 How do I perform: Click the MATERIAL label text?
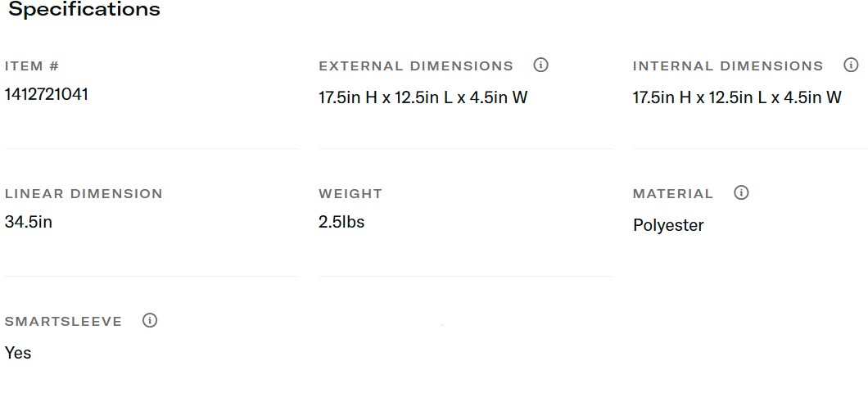[673, 194]
